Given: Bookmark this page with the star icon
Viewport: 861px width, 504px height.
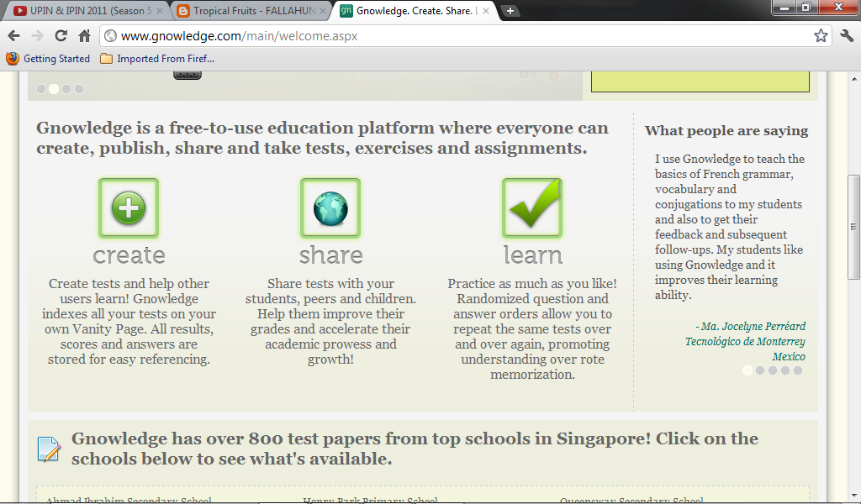Looking at the screenshot, I should [x=821, y=36].
